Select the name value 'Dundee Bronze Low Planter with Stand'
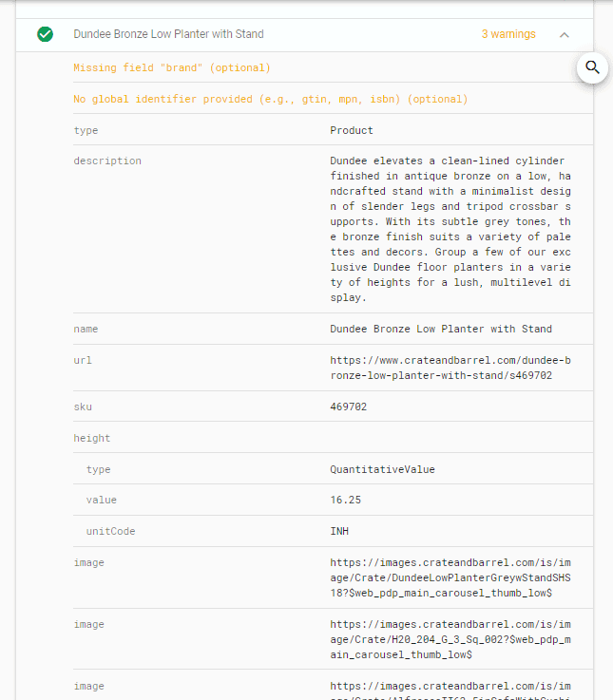Image resolution: width=613 pixels, height=700 pixels. click(x=441, y=329)
